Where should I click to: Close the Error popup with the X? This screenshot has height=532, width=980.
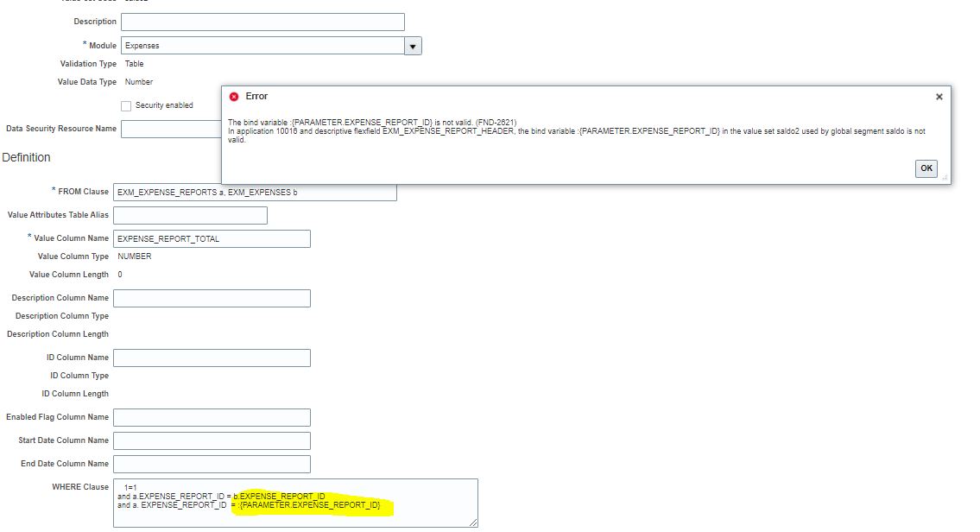coord(939,97)
